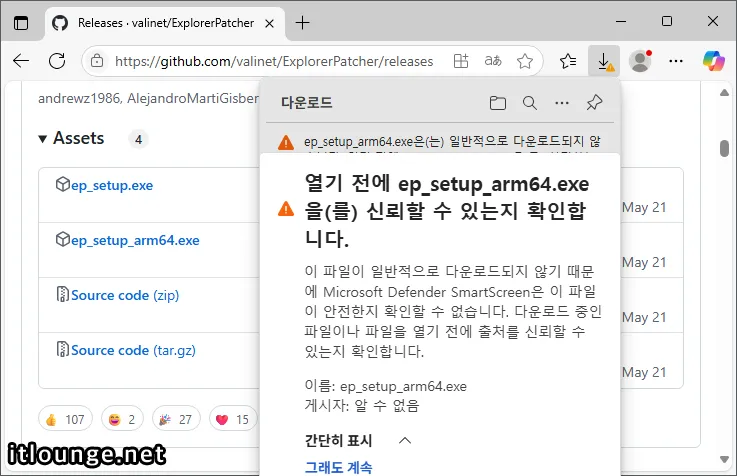Select the Releases valinet/ExplorerPatcher tab

pos(165,23)
